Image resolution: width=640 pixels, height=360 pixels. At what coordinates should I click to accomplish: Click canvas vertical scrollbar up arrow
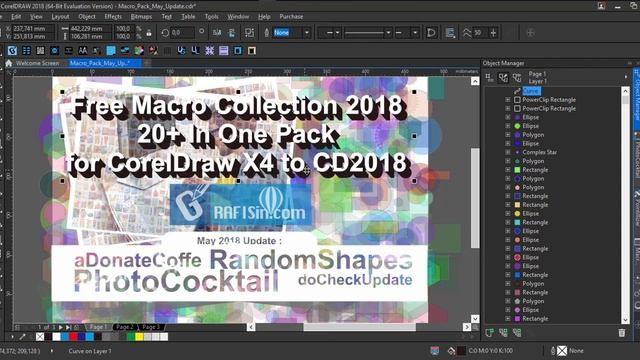[475, 81]
